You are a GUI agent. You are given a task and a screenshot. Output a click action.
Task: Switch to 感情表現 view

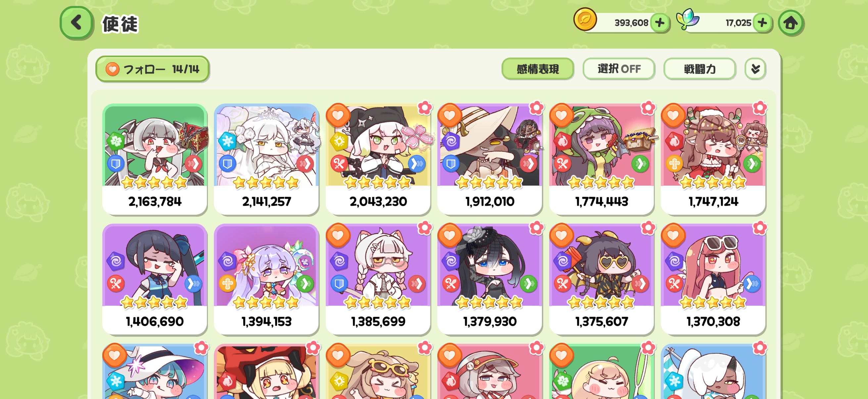537,69
